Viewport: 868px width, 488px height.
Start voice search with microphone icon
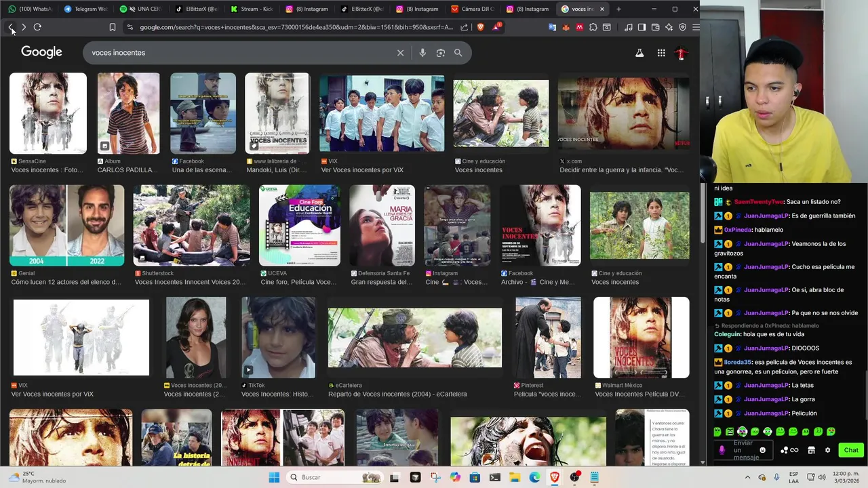[422, 53]
